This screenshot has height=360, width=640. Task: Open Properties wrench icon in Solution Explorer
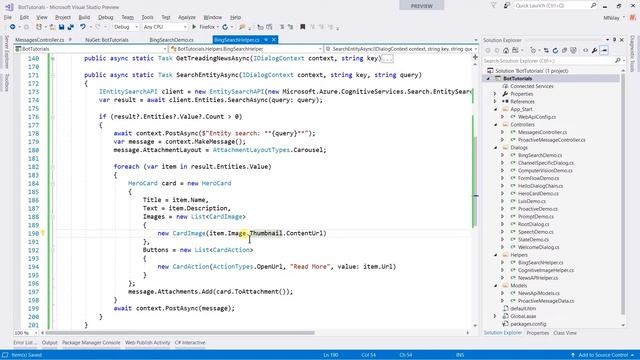pyautogui.click(x=595, y=50)
